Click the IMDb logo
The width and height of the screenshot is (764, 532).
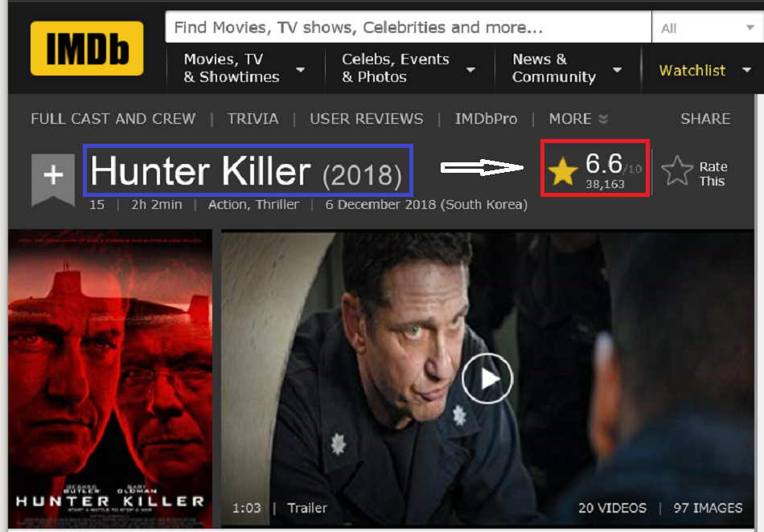click(x=87, y=49)
